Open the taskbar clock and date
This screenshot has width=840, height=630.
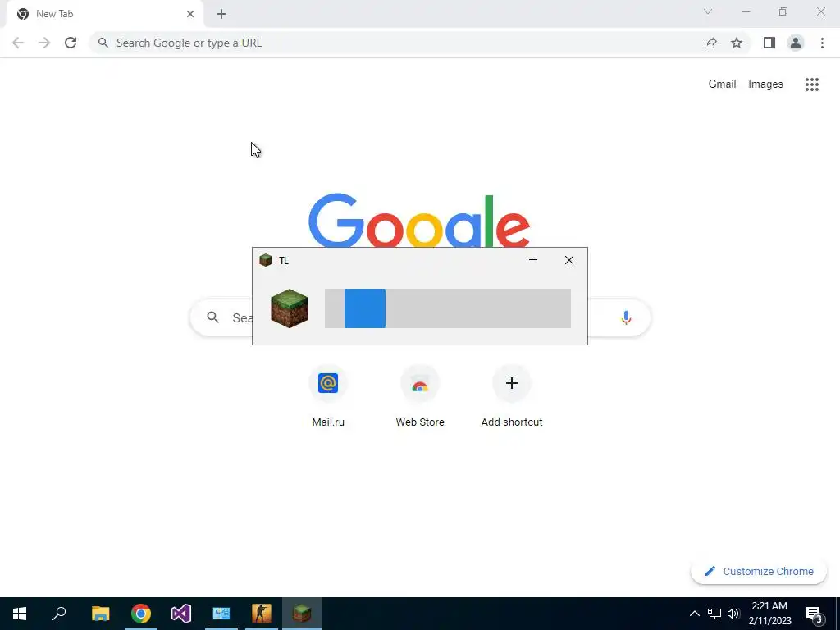click(769, 614)
